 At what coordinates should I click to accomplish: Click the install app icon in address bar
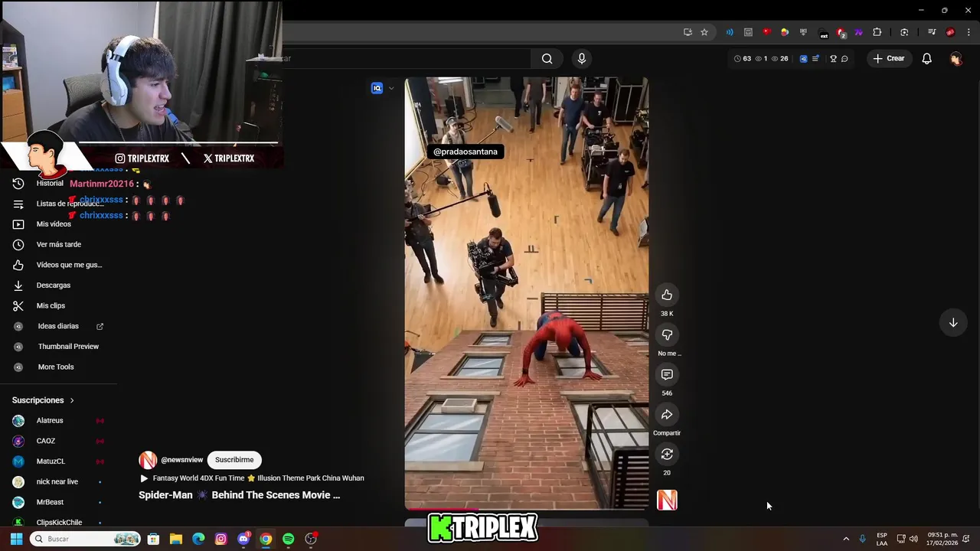pyautogui.click(x=688, y=32)
